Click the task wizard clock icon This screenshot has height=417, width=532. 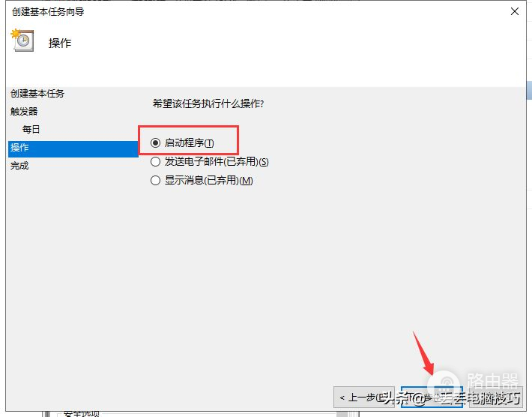[22, 40]
